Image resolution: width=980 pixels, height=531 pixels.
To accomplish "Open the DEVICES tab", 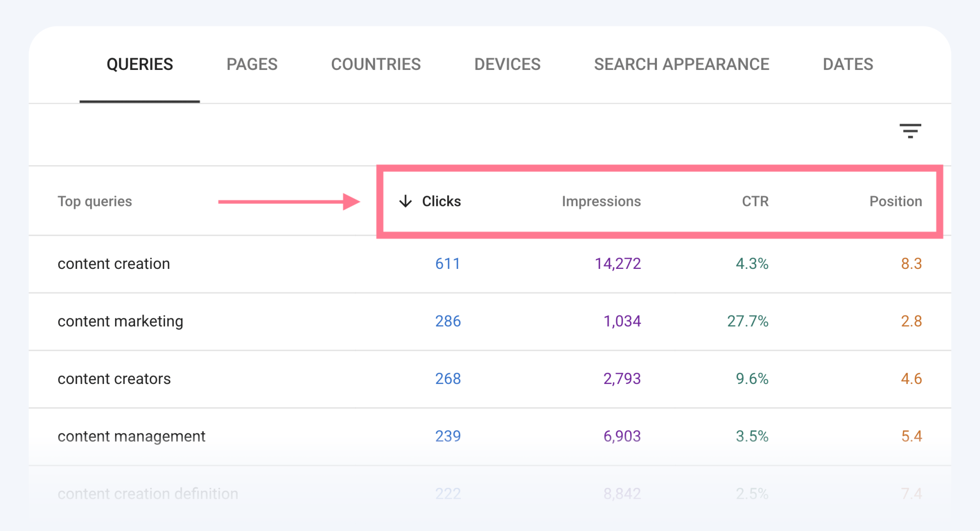I will [x=507, y=64].
